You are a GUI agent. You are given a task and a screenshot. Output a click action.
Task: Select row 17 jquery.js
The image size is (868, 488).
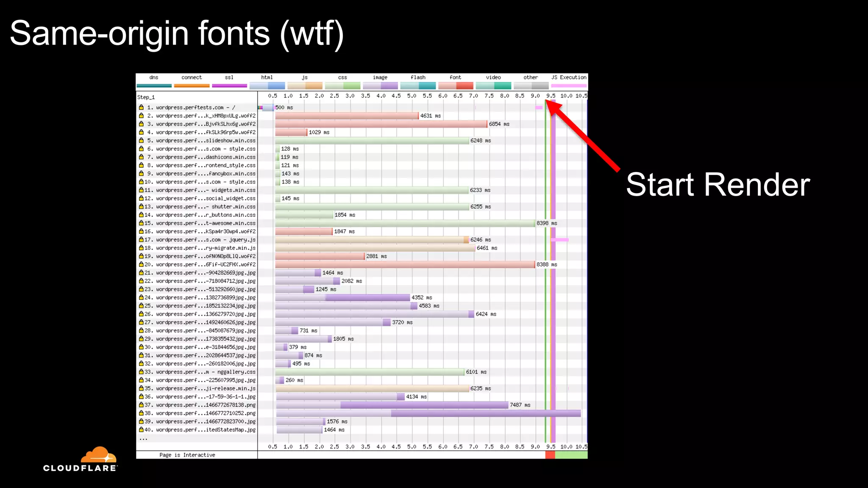(197, 240)
